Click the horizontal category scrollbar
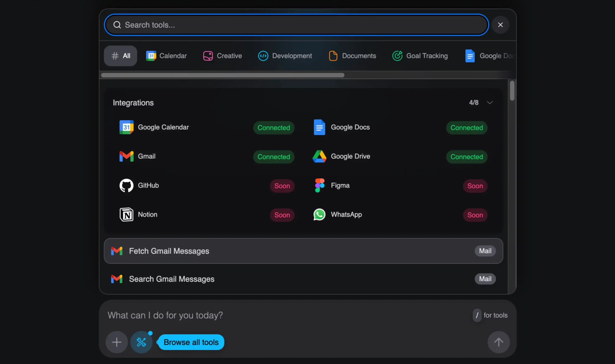 tap(223, 75)
